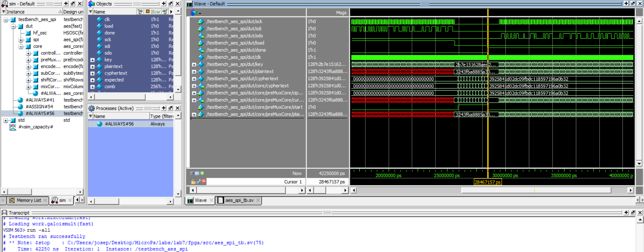This screenshot has width=644, height=252.
Task: Undock the sim panel
Action: click(x=73, y=3)
